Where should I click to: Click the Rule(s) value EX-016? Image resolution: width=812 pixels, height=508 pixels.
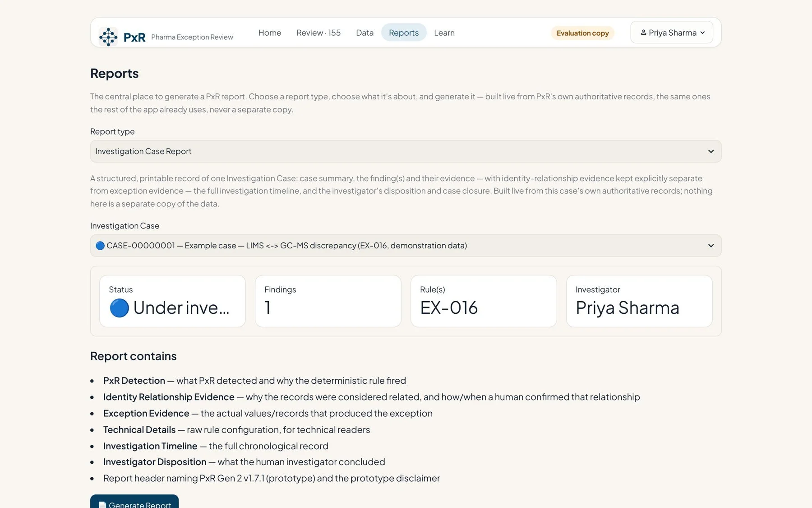pos(449,308)
